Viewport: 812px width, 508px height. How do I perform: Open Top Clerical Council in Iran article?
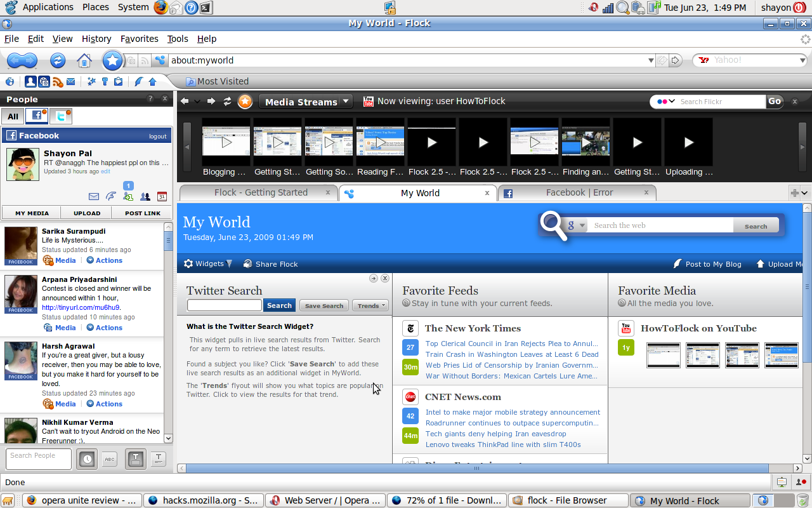[512, 344]
